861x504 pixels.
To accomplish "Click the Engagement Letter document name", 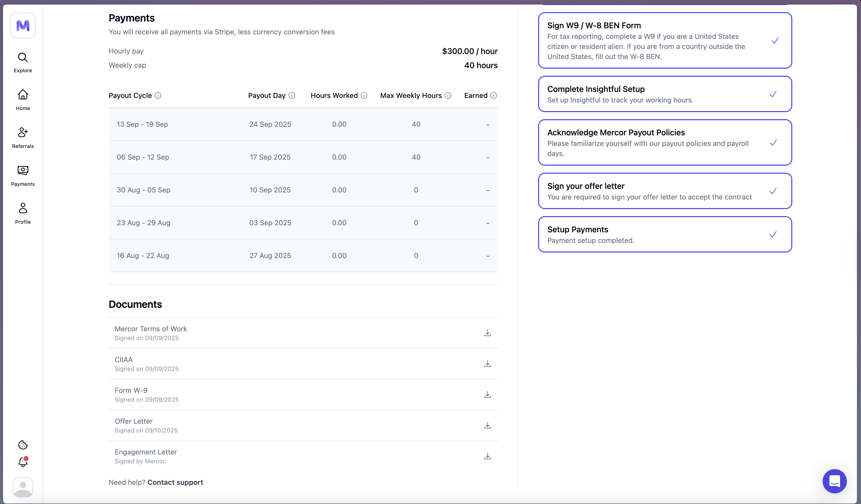I will [x=146, y=452].
